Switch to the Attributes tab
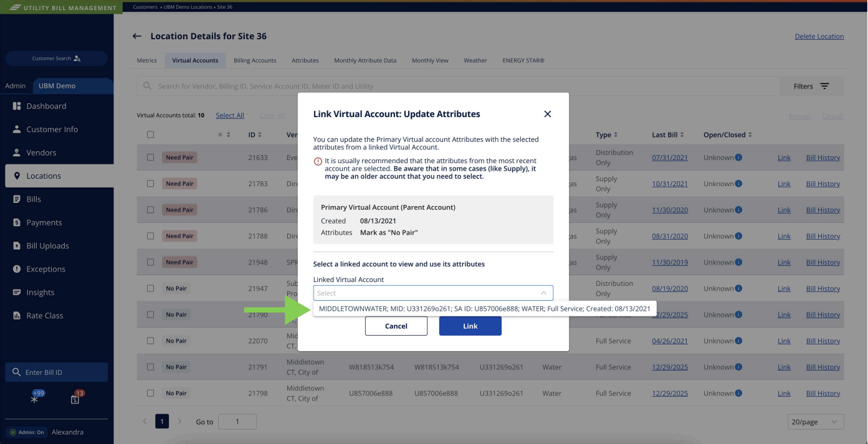This screenshot has height=444, width=868. coord(305,60)
